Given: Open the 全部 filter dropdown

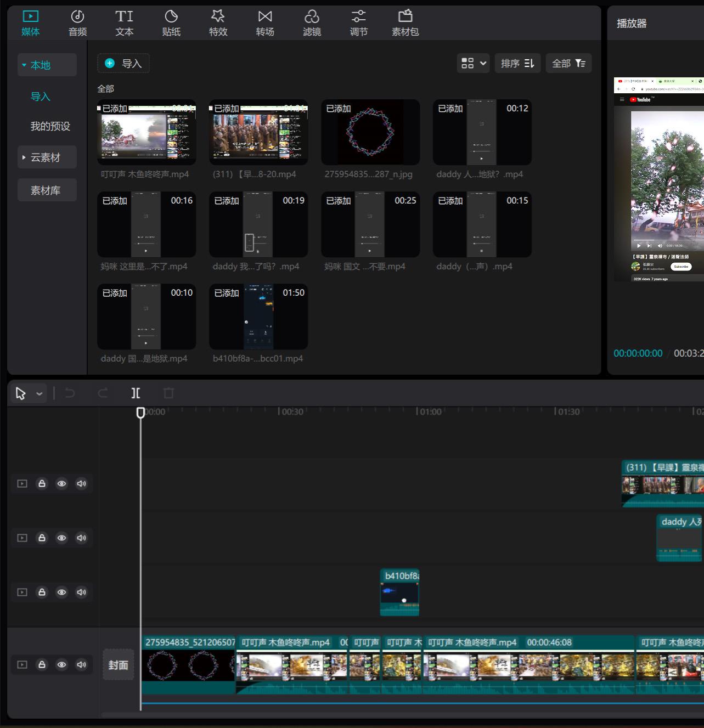Looking at the screenshot, I should tap(568, 63).
